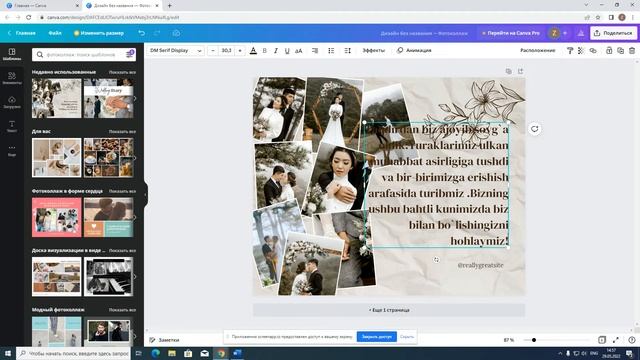Click the add one more page bar
Viewport: 640px width, 360px height.
(389, 310)
